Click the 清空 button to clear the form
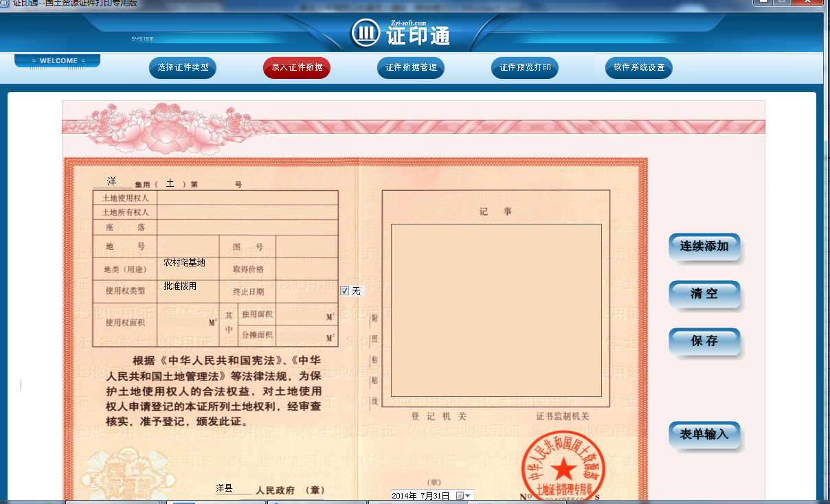 (x=704, y=294)
